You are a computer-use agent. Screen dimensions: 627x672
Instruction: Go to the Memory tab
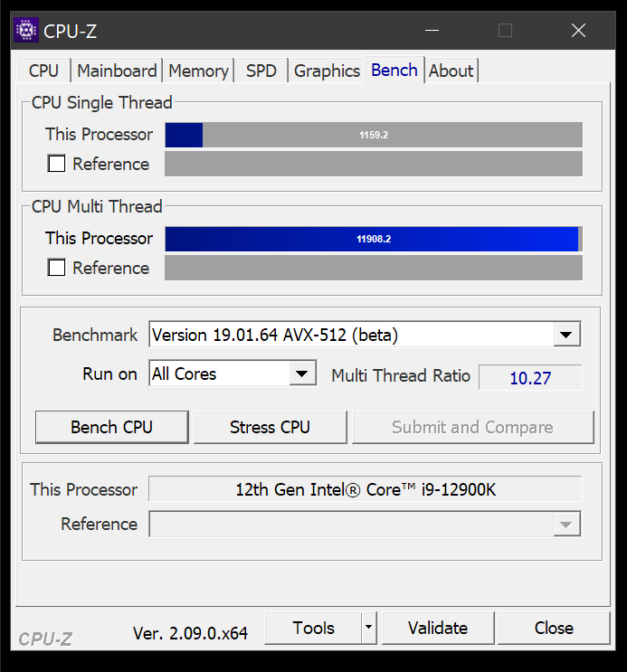198,71
